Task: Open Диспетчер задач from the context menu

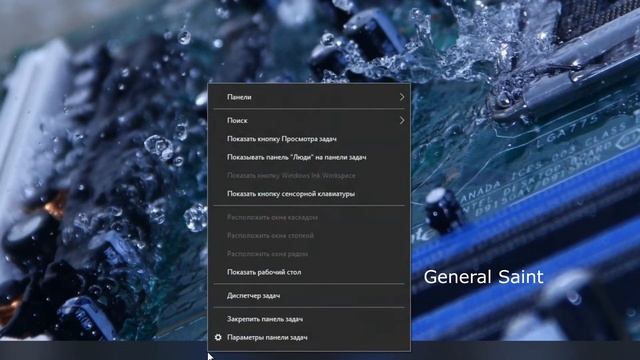Action: click(x=309, y=296)
